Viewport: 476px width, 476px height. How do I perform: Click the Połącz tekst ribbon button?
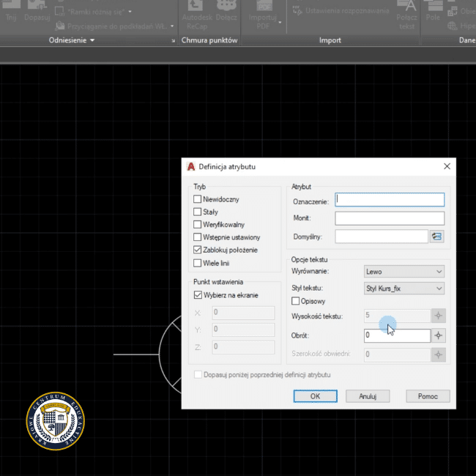[x=406, y=15]
